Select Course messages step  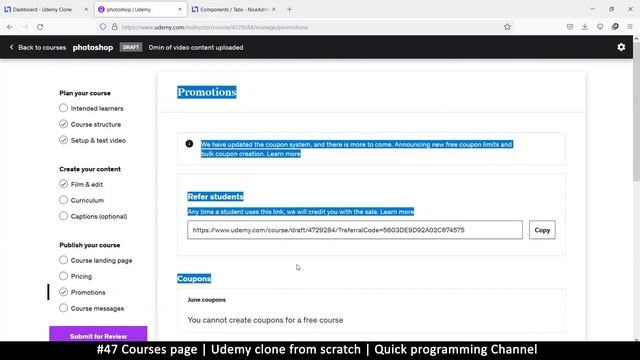91,308
